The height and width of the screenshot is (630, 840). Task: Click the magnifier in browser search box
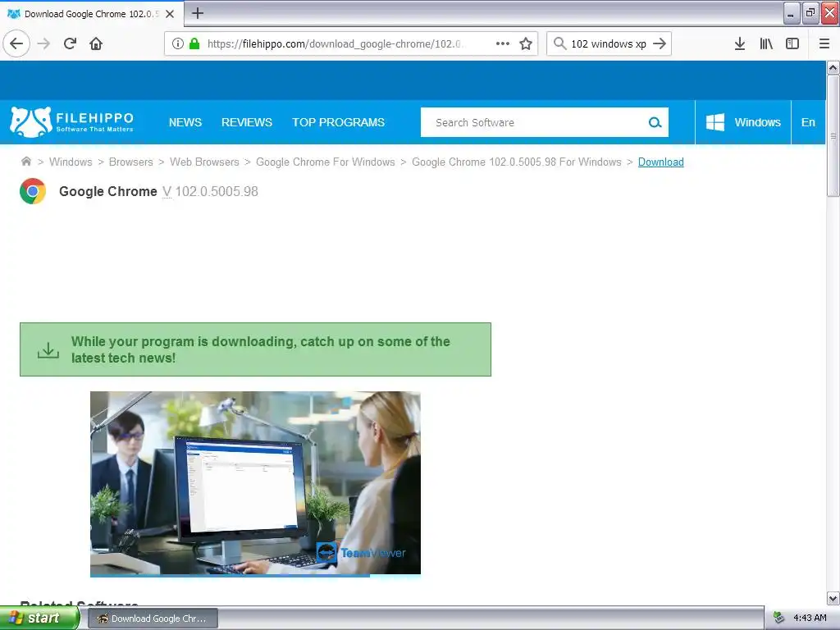pyautogui.click(x=559, y=43)
